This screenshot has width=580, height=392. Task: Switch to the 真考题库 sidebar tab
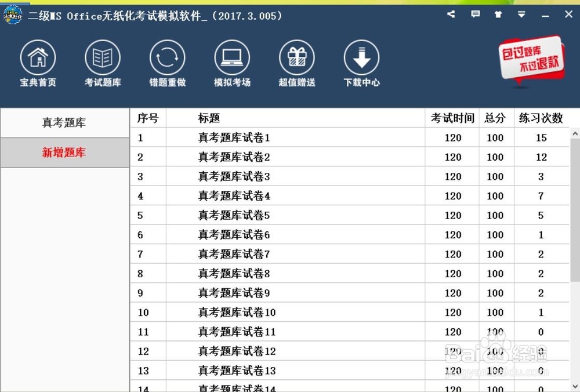tap(64, 122)
